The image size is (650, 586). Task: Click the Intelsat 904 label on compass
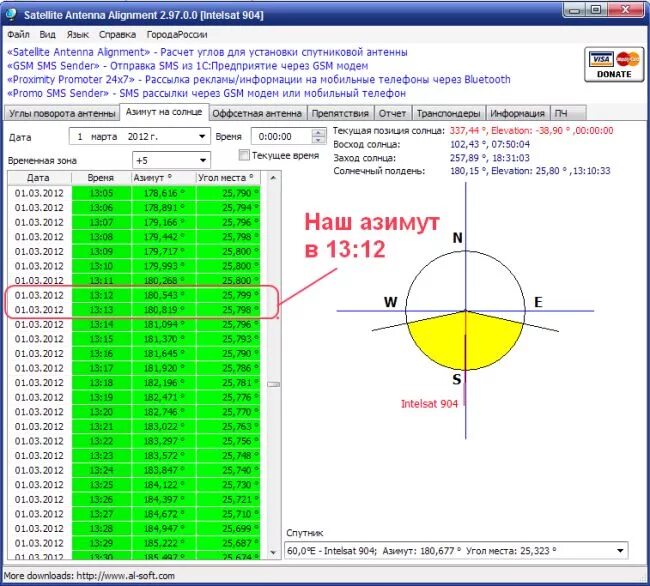[429, 404]
